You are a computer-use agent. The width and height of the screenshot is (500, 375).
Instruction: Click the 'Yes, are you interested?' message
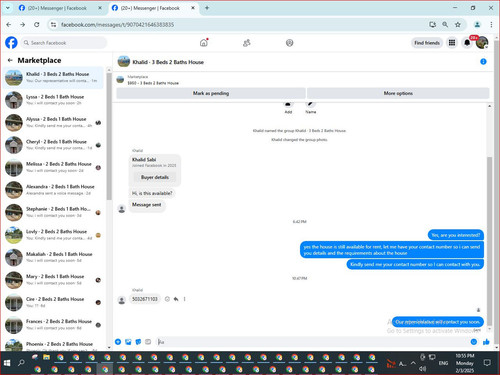456,235
